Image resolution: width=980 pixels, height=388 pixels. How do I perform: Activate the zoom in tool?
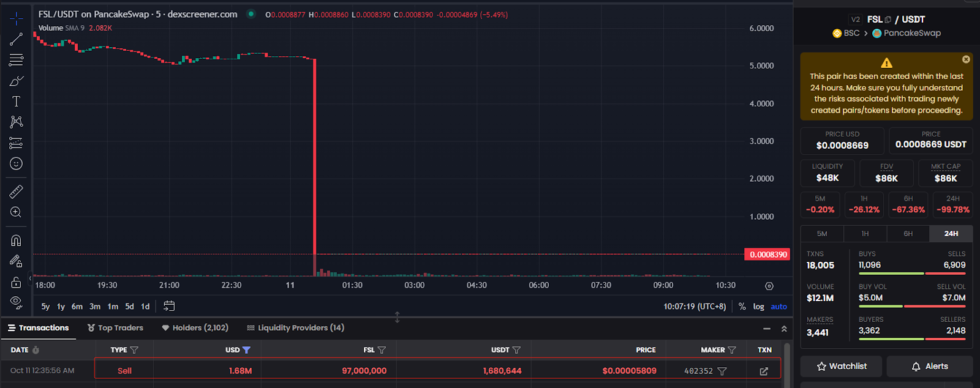click(x=16, y=212)
